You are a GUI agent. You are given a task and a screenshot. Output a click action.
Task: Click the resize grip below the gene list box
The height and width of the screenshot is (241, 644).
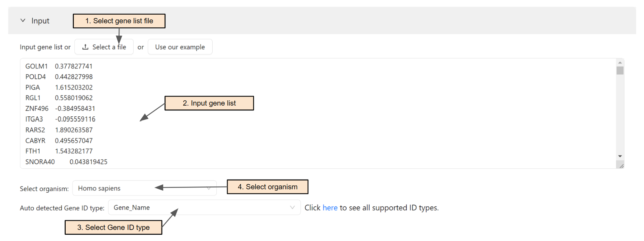pos(621,166)
